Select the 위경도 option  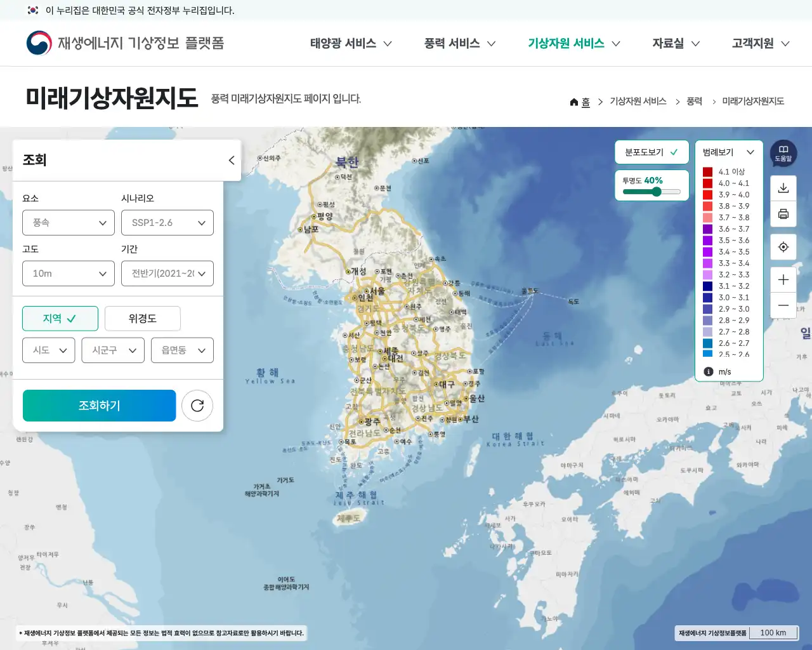point(142,318)
